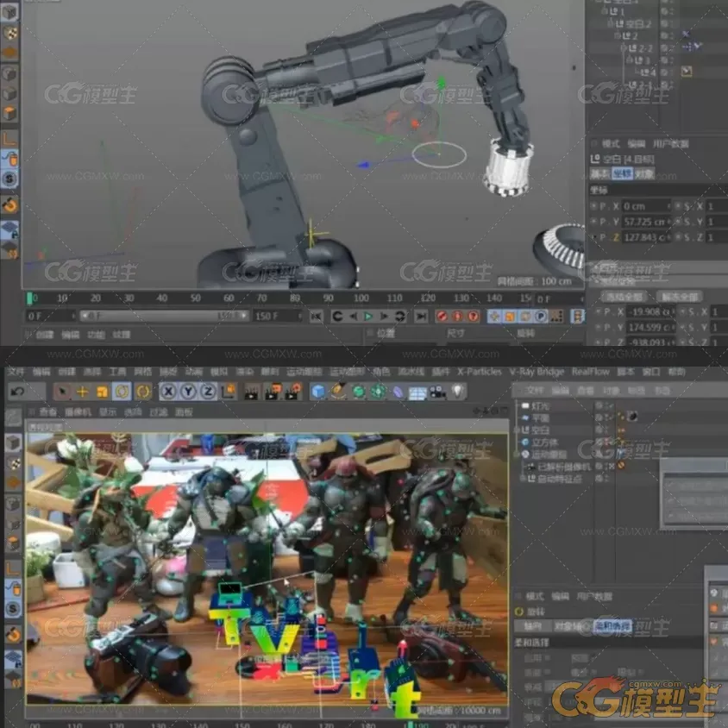The image size is (728, 728).
Task: Click the autokeying red button
Action: 457,317
